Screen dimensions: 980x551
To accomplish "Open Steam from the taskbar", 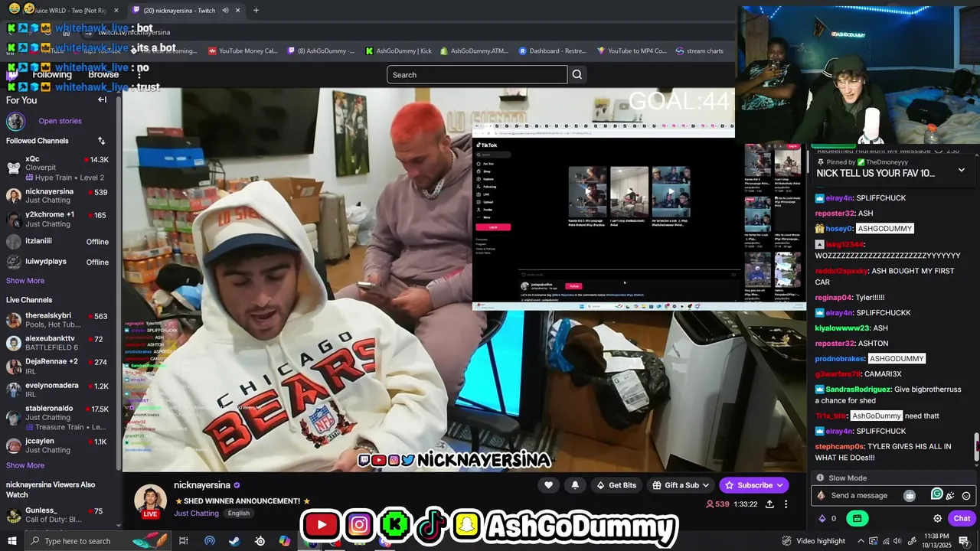I will coord(234,541).
